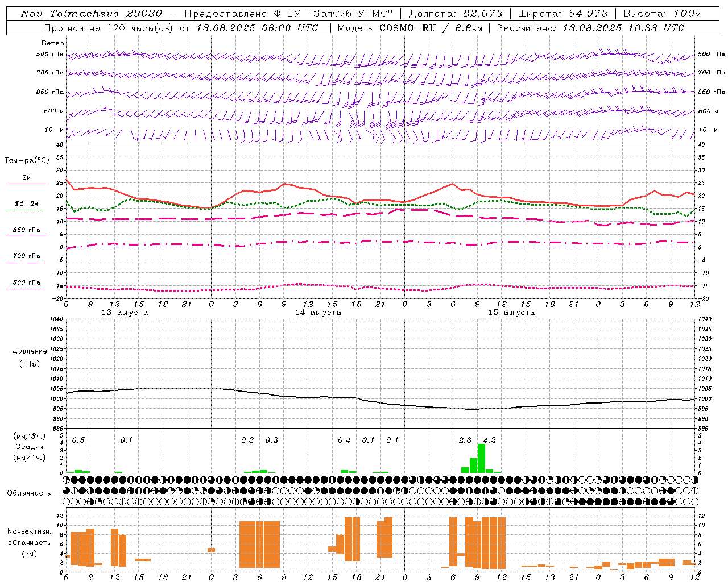
Task: Click the pressure unit label (гПа)
Action: [x=30, y=364]
